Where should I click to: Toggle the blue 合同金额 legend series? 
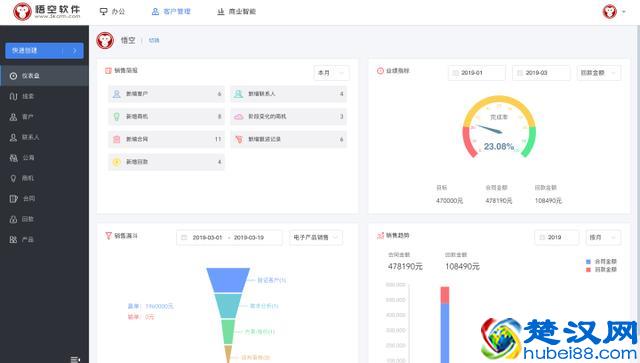coord(588,261)
